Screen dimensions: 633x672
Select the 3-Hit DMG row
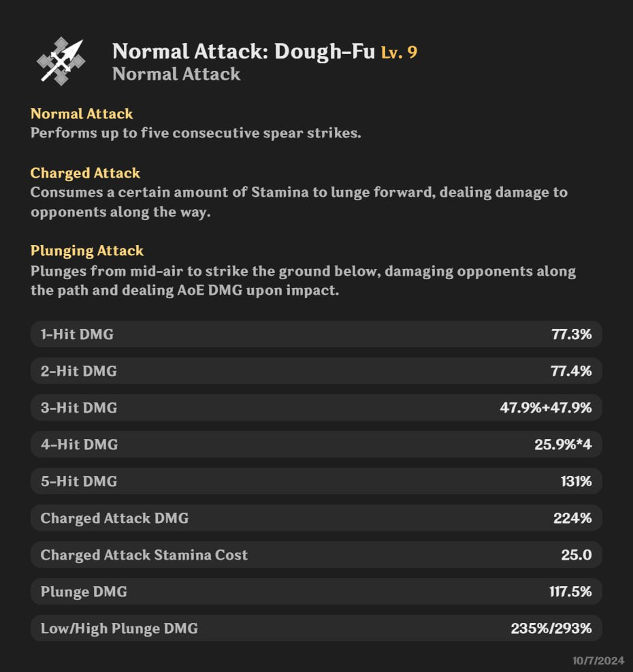tap(316, 408)
